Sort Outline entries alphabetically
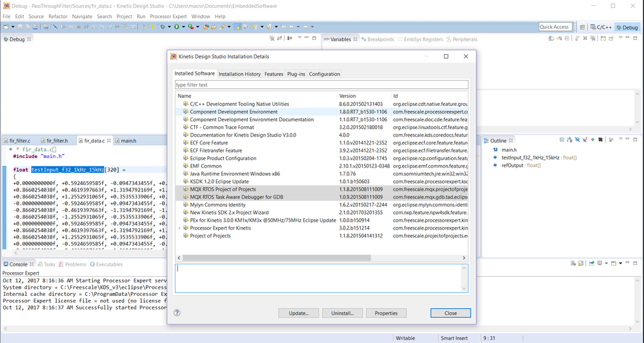644x343 pixels. pos(570,140)
